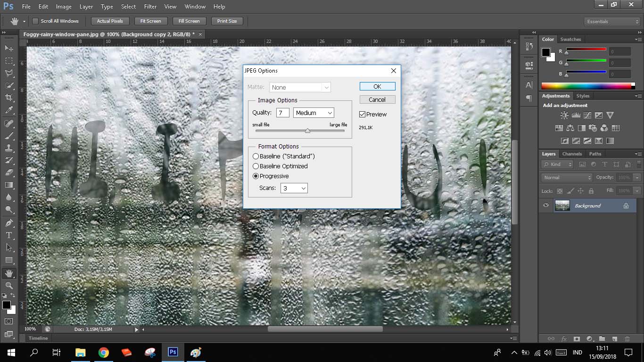
Task: Click OK in JPEG Options dialog
Action: tap(377, 86)
